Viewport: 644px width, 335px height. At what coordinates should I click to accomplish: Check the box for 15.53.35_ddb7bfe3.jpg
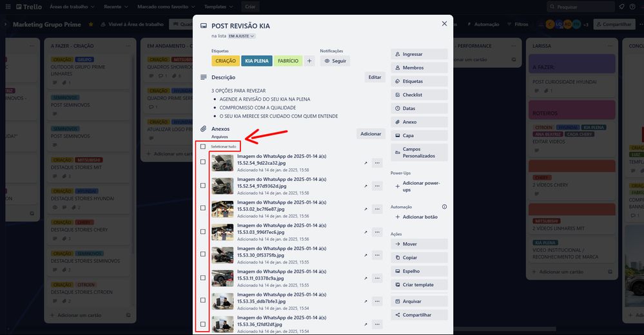(x=203, y=300)
